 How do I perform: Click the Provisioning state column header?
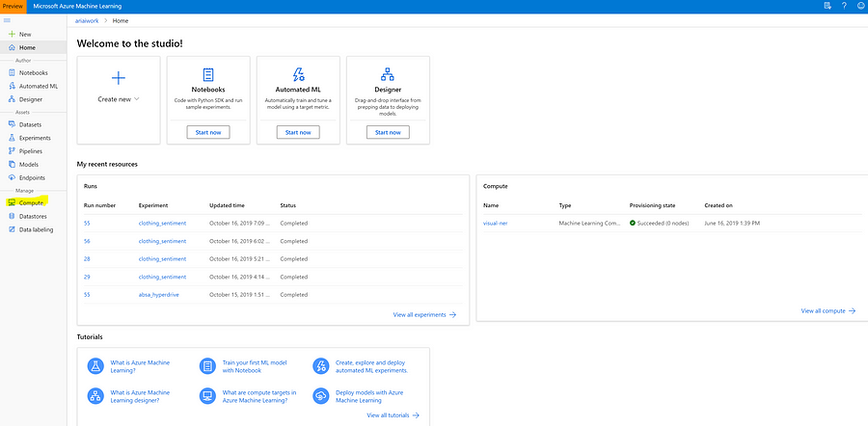coord(653,205)
